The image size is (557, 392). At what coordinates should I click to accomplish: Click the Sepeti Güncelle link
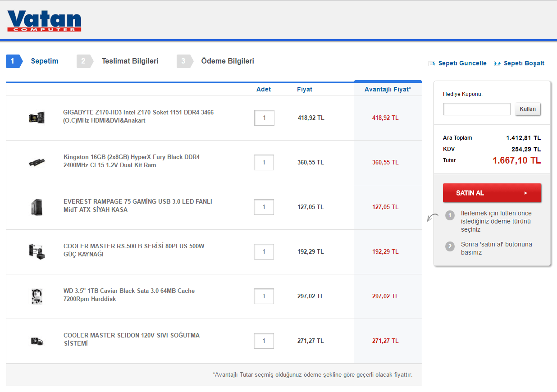pos(462,64)
